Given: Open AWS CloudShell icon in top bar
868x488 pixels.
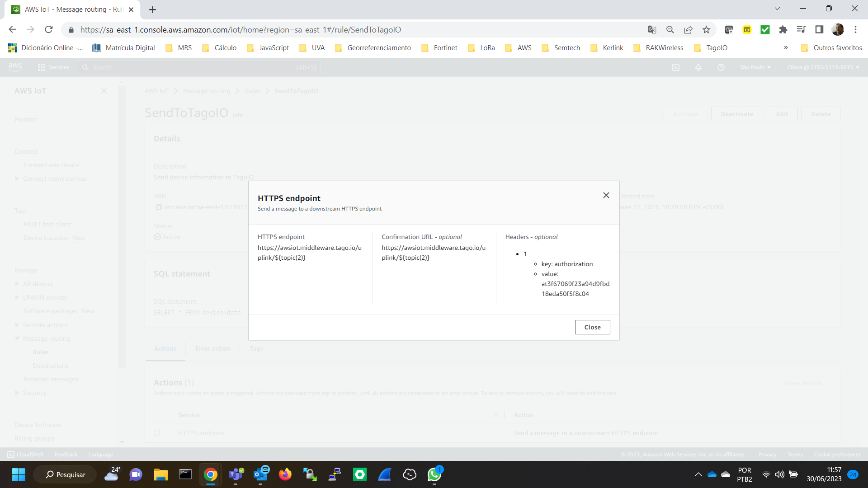Looking at the screenshot, I should [676, 67].
